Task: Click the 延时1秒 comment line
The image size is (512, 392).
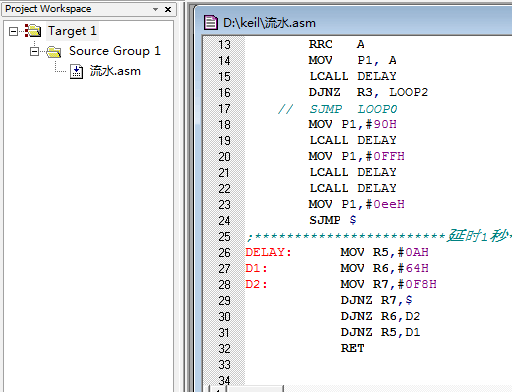Action: pyautogui.click(x=379, y=236)
